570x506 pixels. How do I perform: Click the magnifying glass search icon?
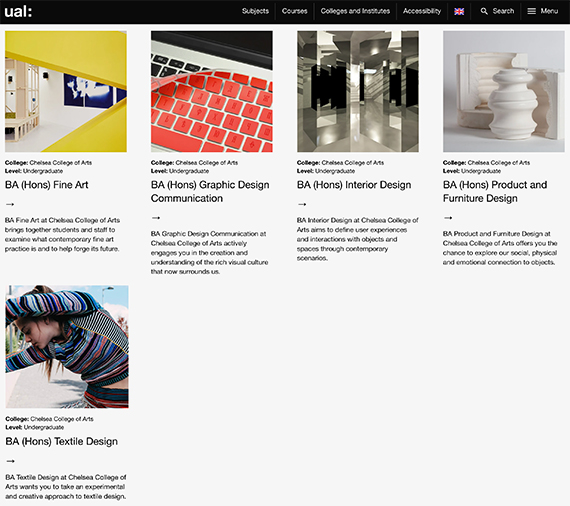[484, 11]
